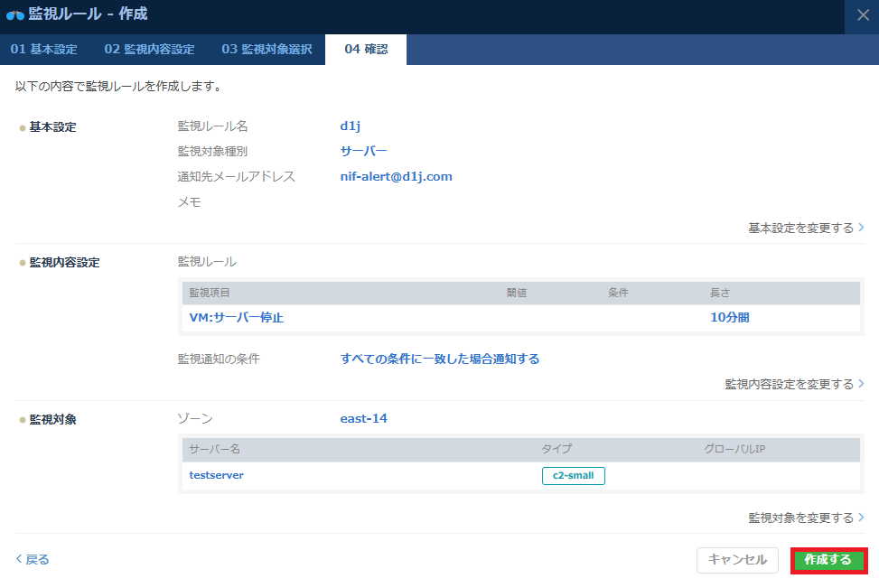879x588 pixels.
Task: Click the testserver name in the server table
Action: click(217, 475)
